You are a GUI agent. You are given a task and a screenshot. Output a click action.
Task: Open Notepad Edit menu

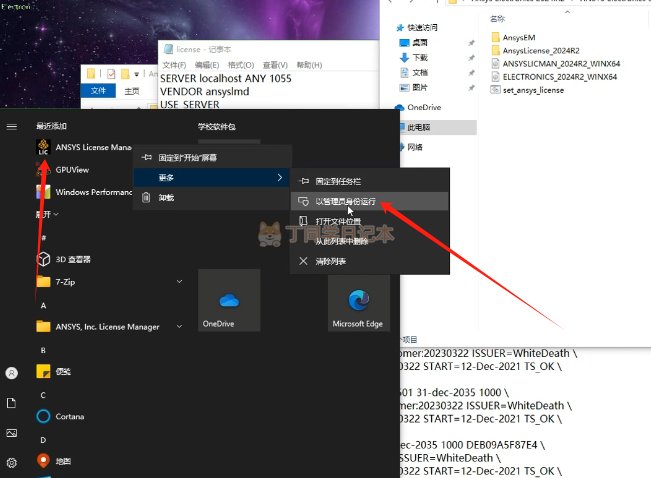(207, 65)
